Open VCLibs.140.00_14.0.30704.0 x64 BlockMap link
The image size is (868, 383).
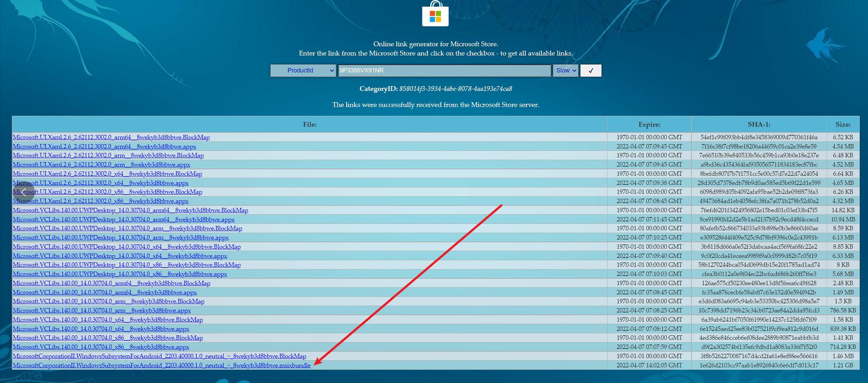pyautogui.click(x=108, y=320)
